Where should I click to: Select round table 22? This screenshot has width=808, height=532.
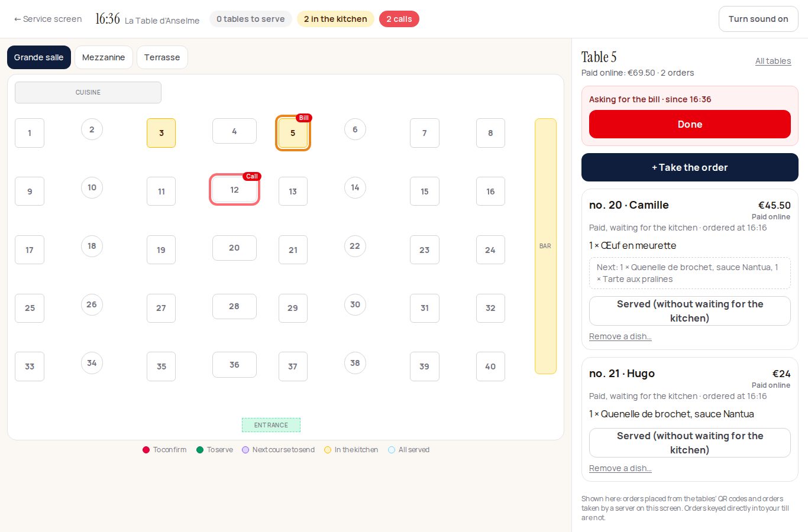(x=355, y=246)
